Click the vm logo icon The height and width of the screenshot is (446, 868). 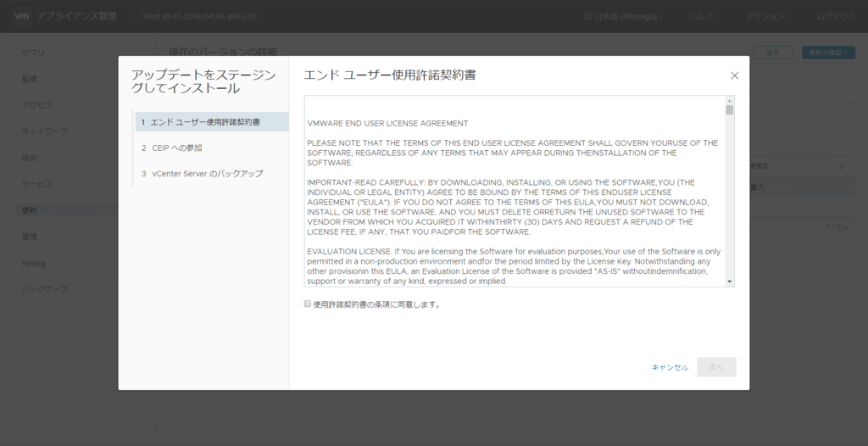pyautogui.click(x=21, y=16)
